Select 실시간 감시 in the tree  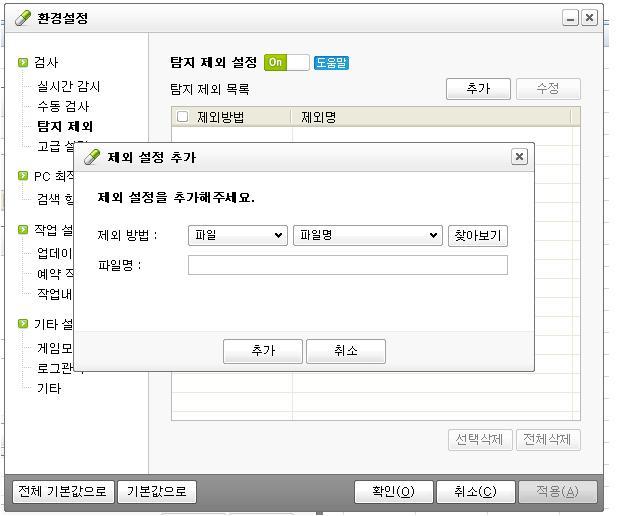tap(69, 86)
